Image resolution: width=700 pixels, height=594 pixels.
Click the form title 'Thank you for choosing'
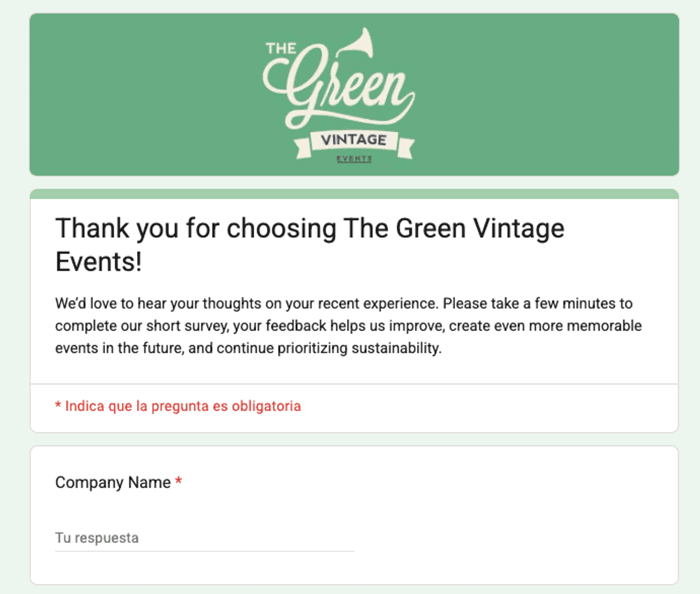click(x=309, y=228)
